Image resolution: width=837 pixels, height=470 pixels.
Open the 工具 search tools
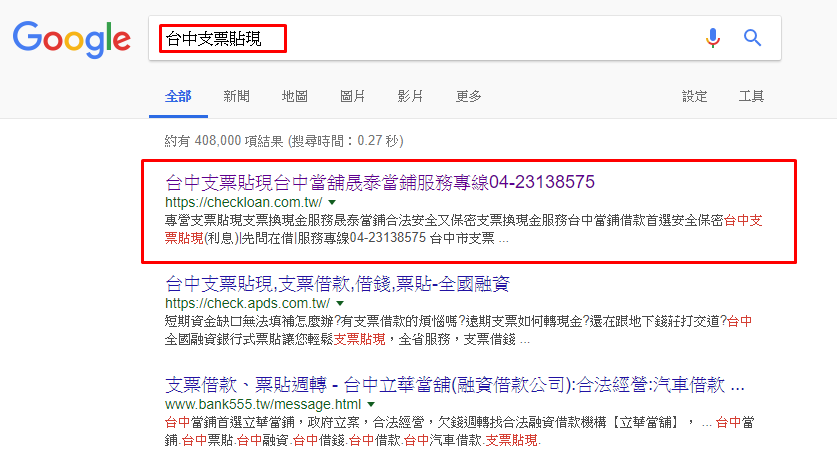tap(751, 96)
